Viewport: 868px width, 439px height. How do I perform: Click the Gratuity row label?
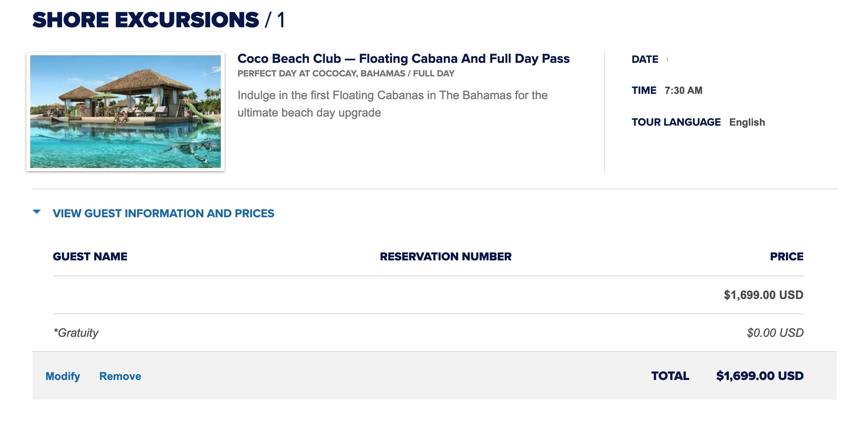[x=76, y=333]
